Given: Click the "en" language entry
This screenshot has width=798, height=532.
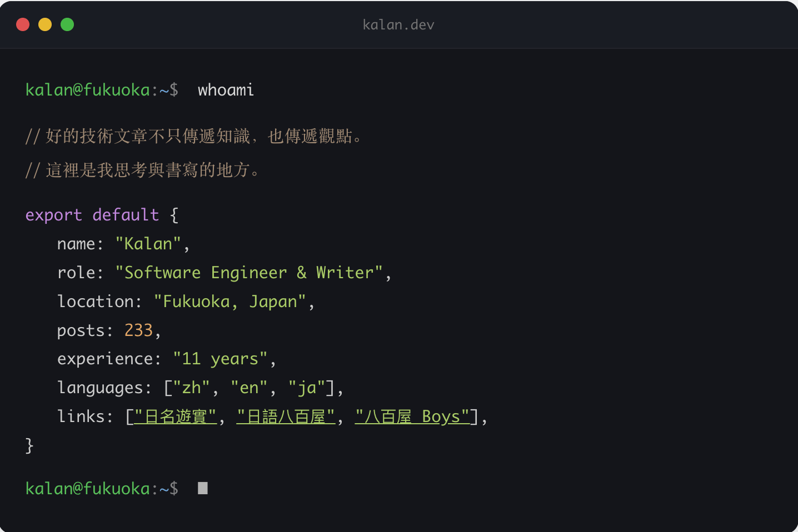Looking at the screenshot, I should (249, 388).
